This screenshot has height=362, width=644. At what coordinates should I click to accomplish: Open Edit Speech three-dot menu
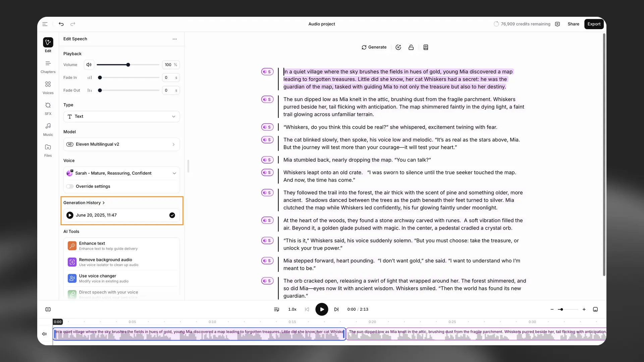pos(175,39)
